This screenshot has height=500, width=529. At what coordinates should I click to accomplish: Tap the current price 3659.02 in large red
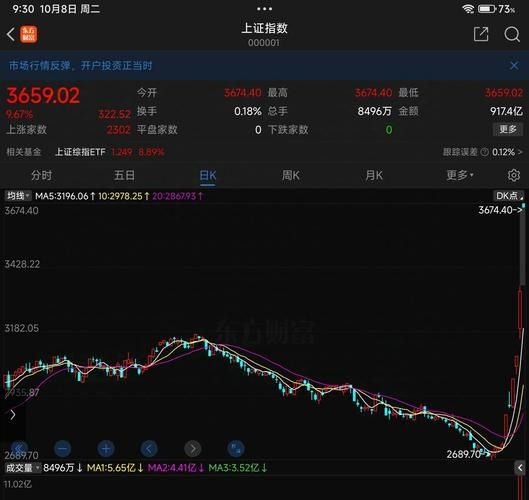coord(43,95)
